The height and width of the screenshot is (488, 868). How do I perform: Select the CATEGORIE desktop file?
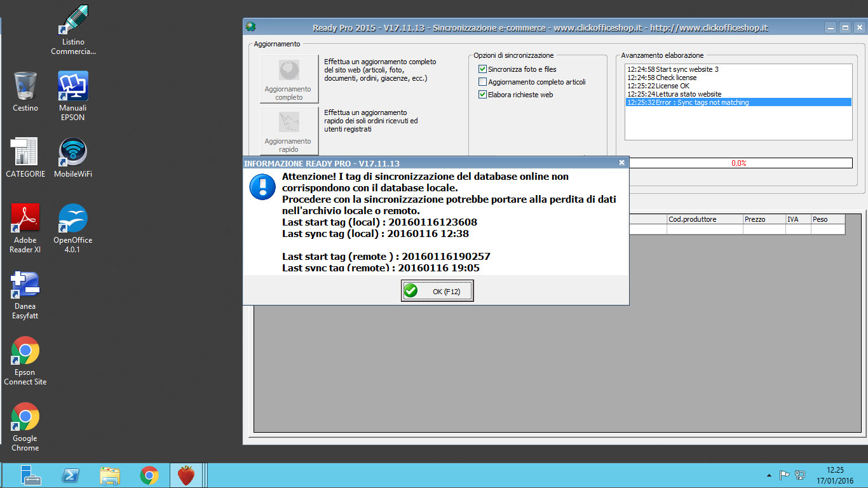[25, 158]
